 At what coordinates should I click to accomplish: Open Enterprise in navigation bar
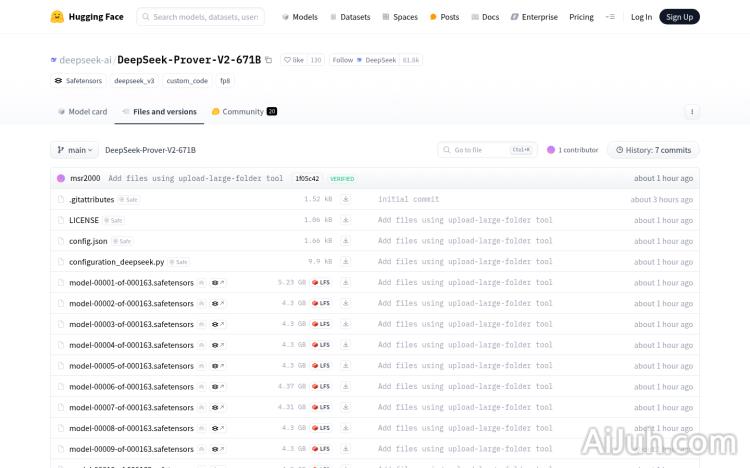534,17
